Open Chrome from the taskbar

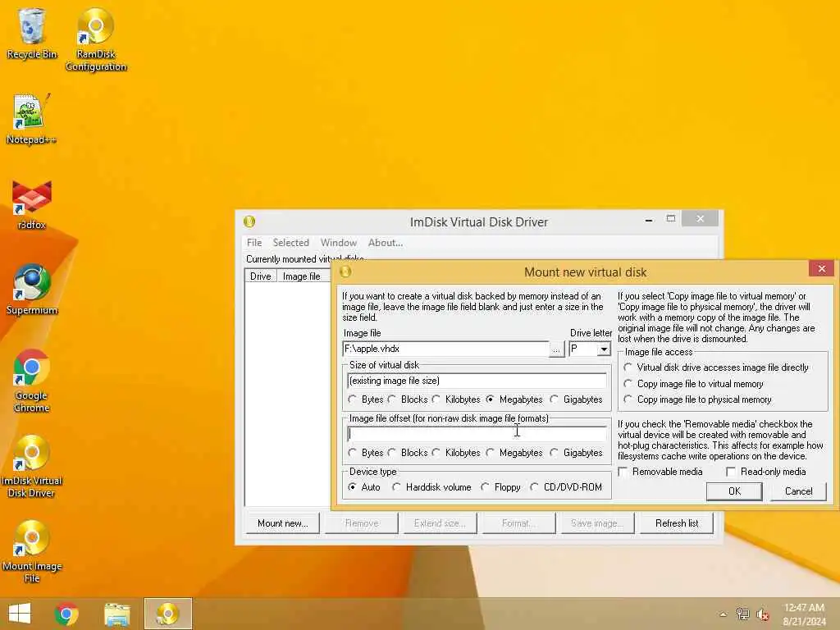click(x=66, y=614)
